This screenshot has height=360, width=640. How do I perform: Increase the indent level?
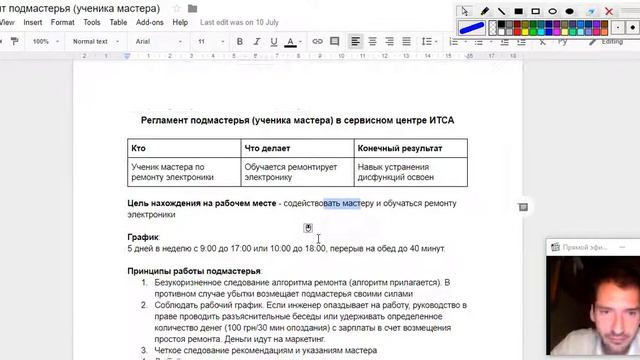click(x=521, y=42)
